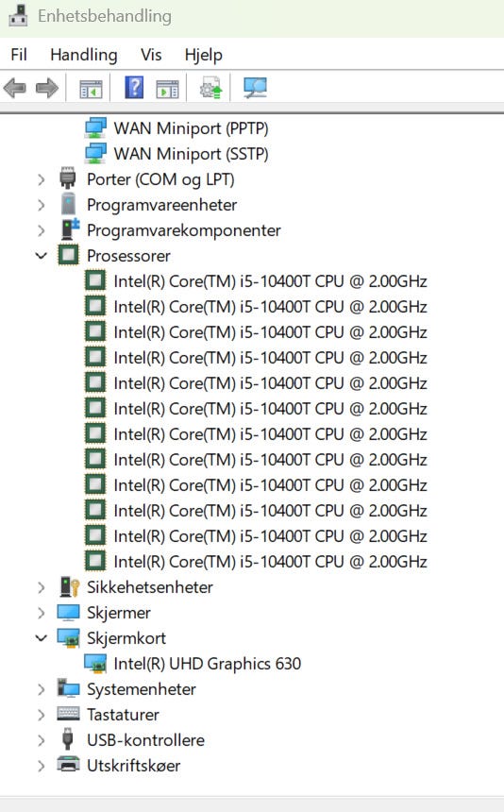This screenshot has height=812, width=504.
Task: Expand the Tastaturer node
Action: (x=42, y=715)
